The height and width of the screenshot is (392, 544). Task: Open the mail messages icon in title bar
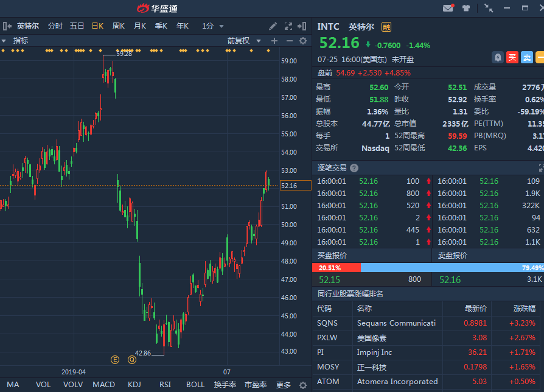(448, 8)
